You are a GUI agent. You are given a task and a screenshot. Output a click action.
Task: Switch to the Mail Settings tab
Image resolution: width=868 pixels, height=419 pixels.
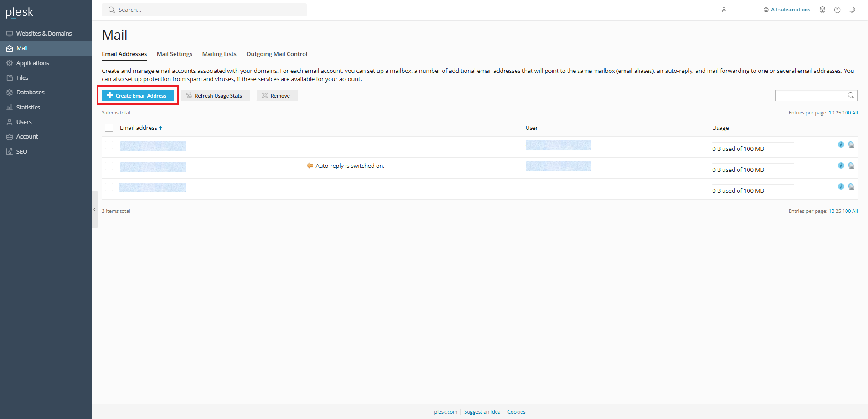coord(174,54)
